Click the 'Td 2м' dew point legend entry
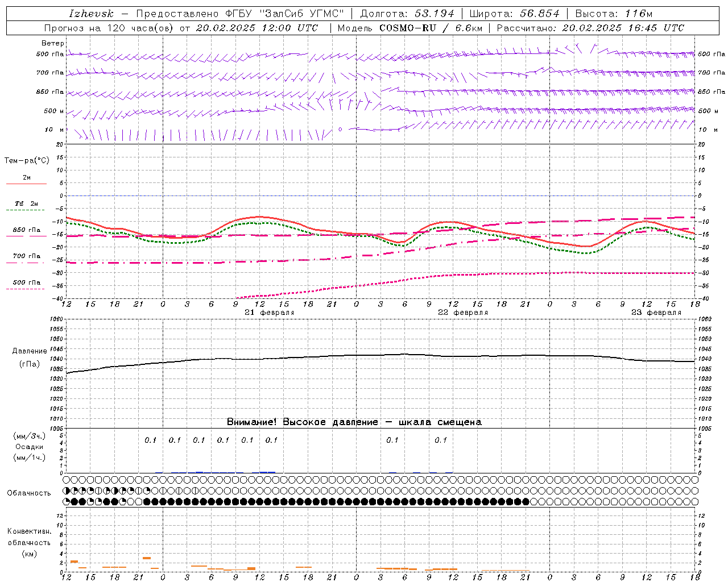The height and width of the screenshot is (582, 728). pyautogui.click(x=26, y=203)
